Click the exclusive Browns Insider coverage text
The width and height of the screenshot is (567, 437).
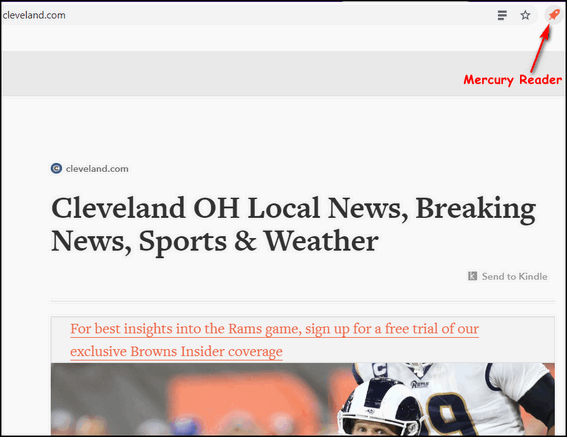[176, 352]
